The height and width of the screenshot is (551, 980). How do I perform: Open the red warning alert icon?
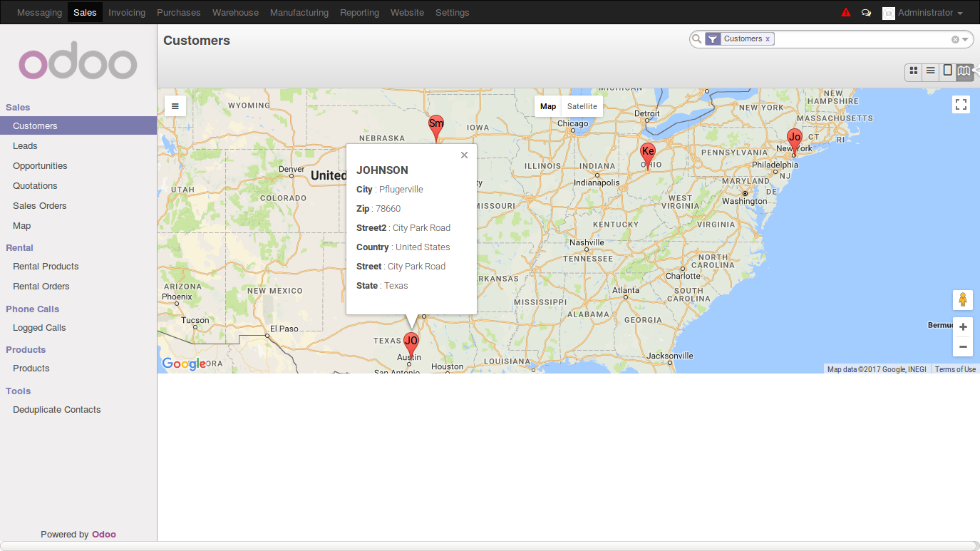[x=846, y=13]
